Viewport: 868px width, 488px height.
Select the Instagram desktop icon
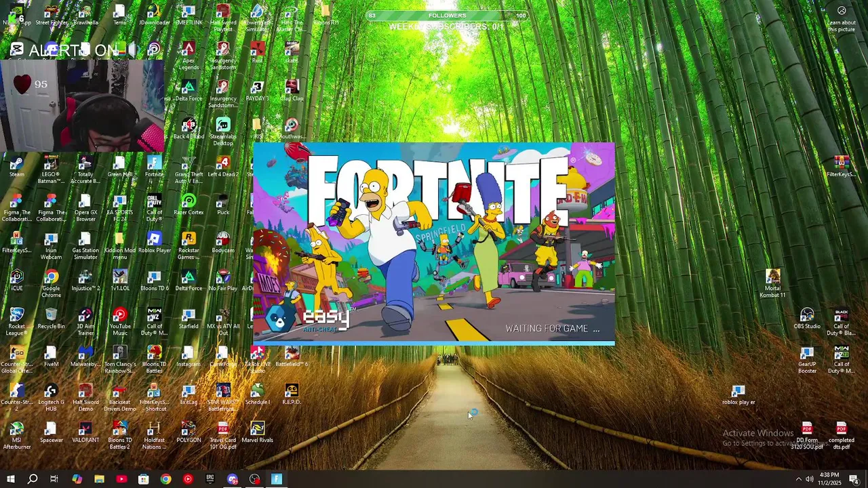click(189, 357)
